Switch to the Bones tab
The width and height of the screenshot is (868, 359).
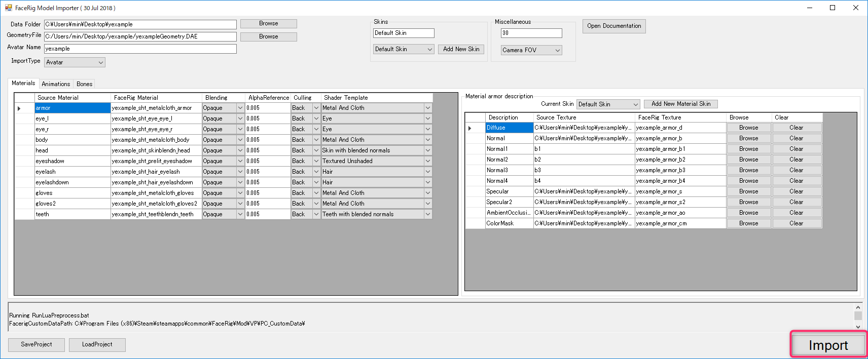coord(84,84)
